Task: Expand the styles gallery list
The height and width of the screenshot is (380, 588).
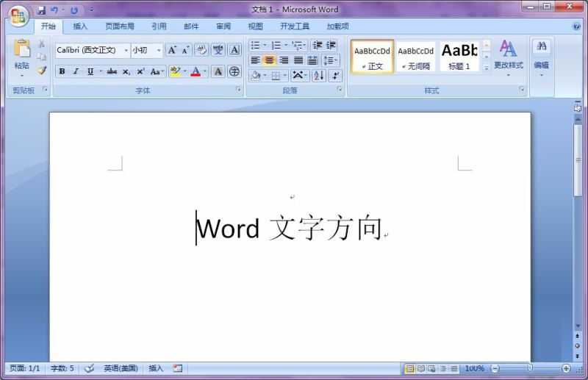Action: (486, 68)
